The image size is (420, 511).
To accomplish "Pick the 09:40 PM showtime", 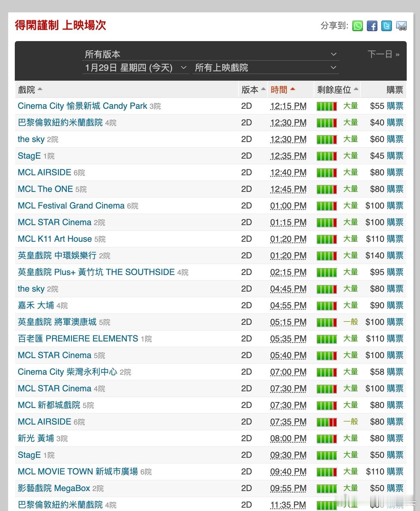I will (x=288, y=472).
